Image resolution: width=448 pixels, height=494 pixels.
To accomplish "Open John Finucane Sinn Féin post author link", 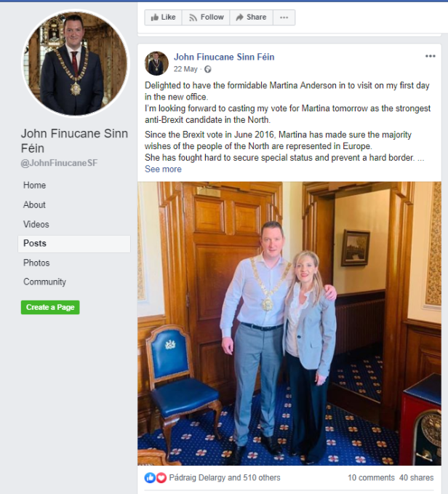I will click(224, 57).
